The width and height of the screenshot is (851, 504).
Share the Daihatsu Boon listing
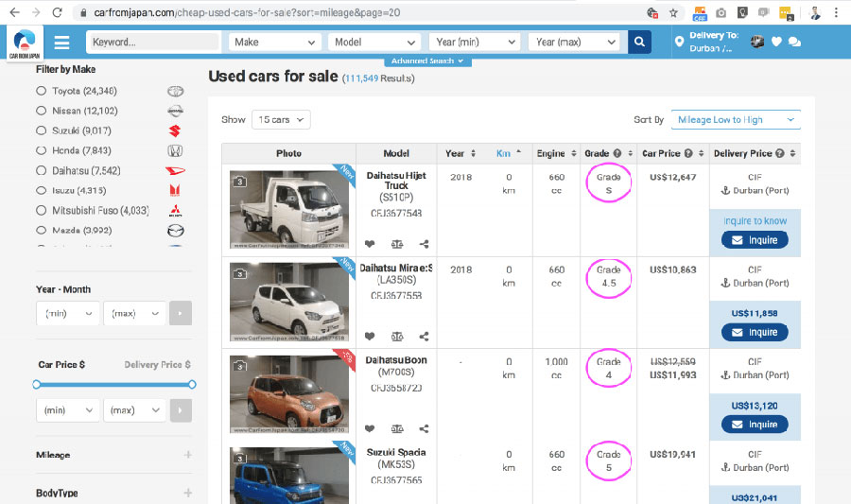click(x=424, y=428)
